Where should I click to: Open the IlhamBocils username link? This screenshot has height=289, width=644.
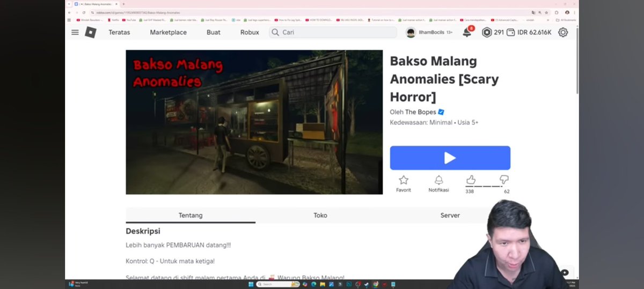[x=432, y=33]
